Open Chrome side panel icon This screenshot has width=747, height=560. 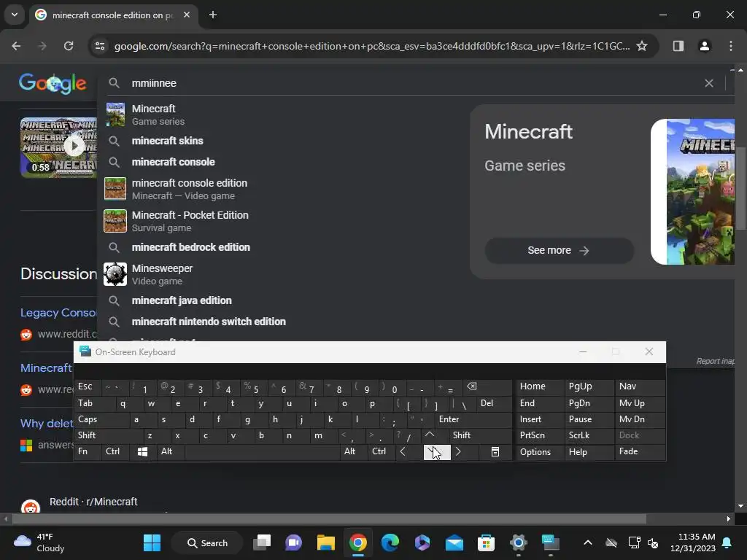[678, 46]
